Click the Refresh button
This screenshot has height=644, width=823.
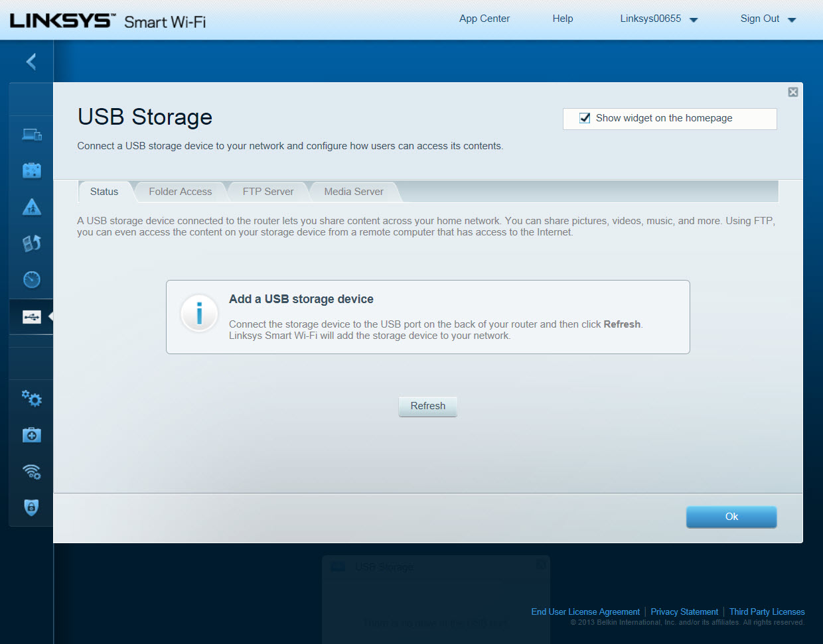point(428,406)
